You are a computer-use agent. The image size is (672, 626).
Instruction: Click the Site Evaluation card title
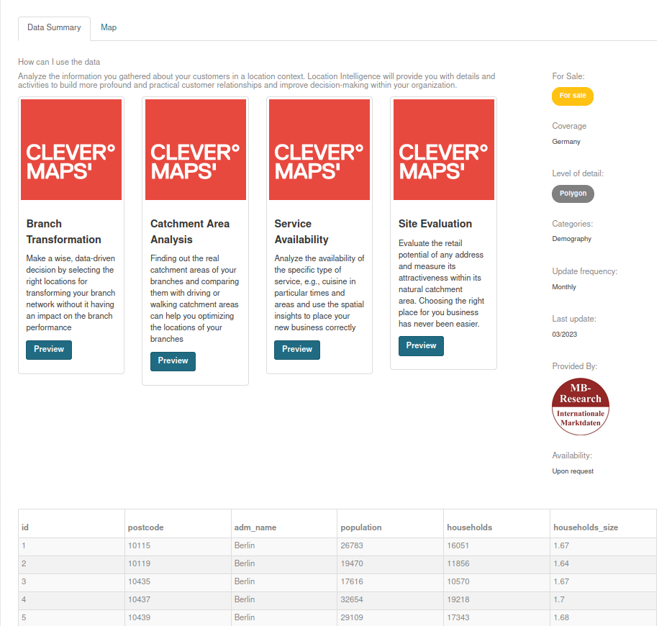(435, 224)
